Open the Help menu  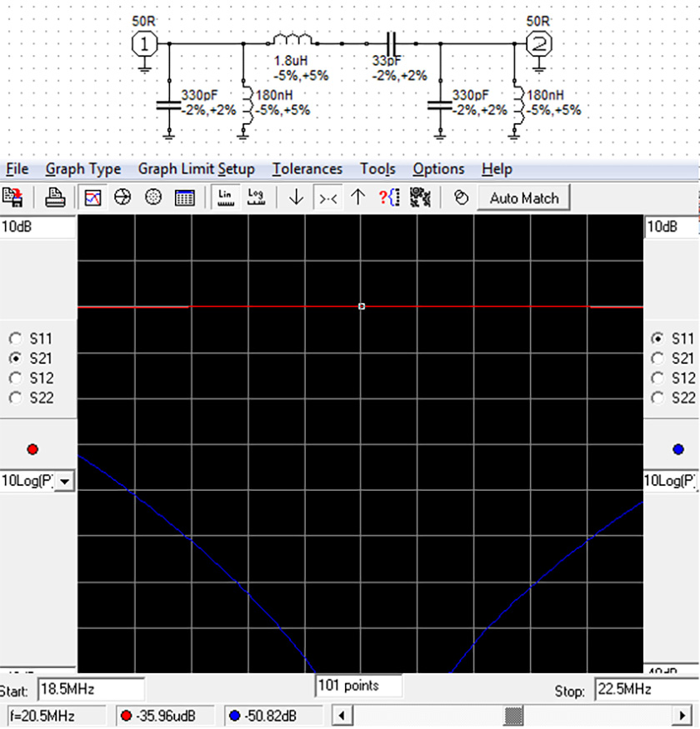(x=497, y=169)
